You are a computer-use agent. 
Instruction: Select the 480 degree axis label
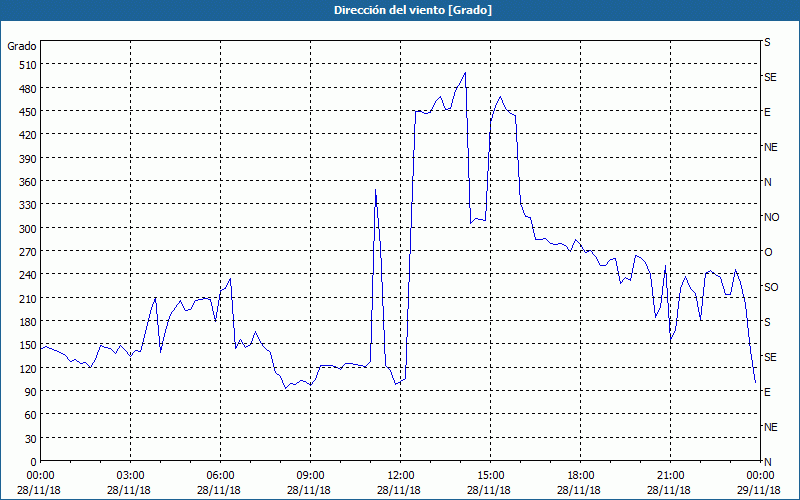click(28, 89)
